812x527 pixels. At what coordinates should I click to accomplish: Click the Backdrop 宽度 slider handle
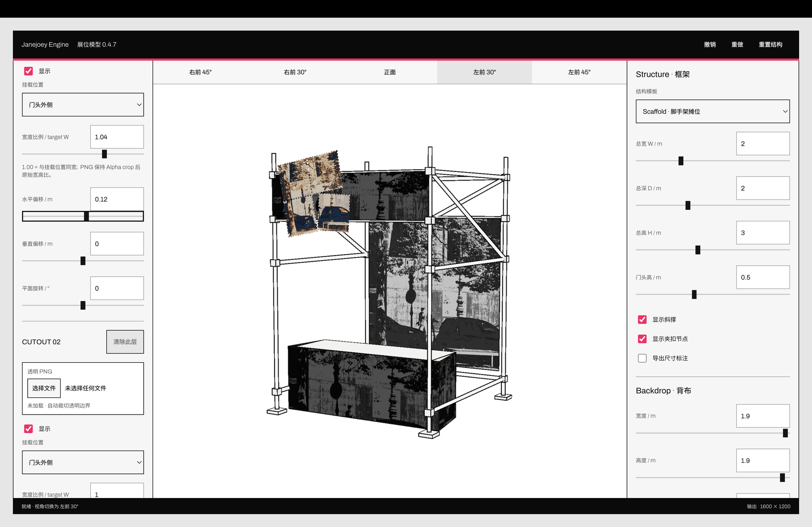[785, 433]
